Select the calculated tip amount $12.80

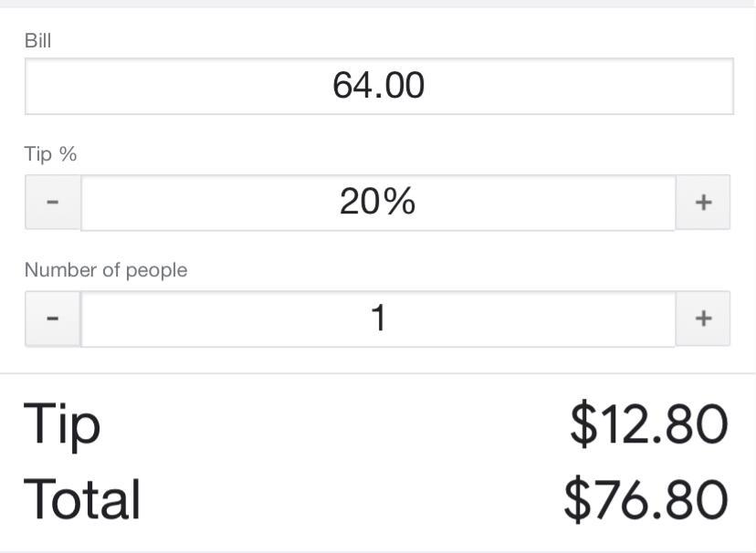(648, 424)
